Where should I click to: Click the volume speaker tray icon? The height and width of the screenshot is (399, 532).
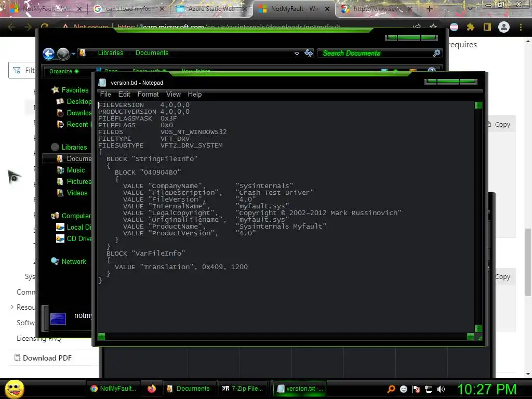(x=441, y=389)
